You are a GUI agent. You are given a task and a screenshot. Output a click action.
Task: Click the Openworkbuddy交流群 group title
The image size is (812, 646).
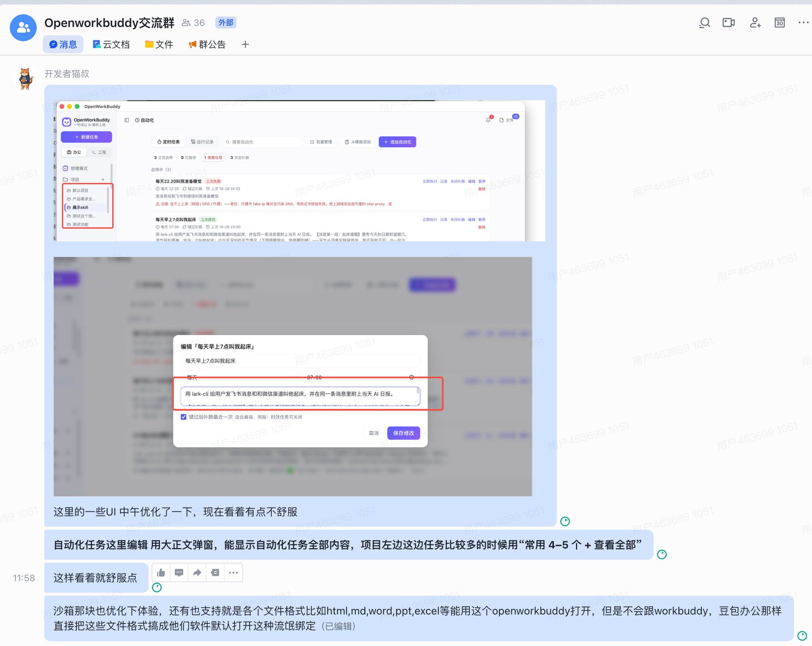pos(109,23)
